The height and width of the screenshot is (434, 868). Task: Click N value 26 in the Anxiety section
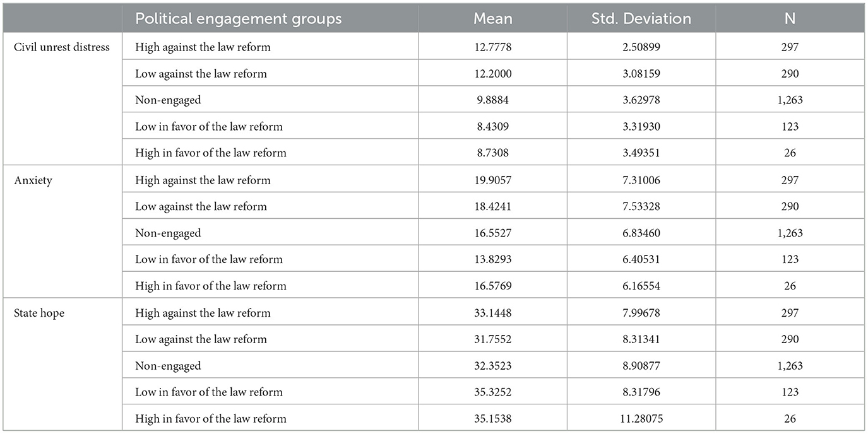coord(790,286)
